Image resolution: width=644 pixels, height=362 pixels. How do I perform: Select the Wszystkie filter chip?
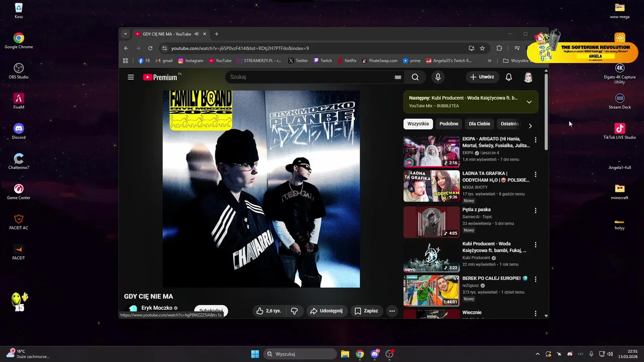tap(418, 124)
